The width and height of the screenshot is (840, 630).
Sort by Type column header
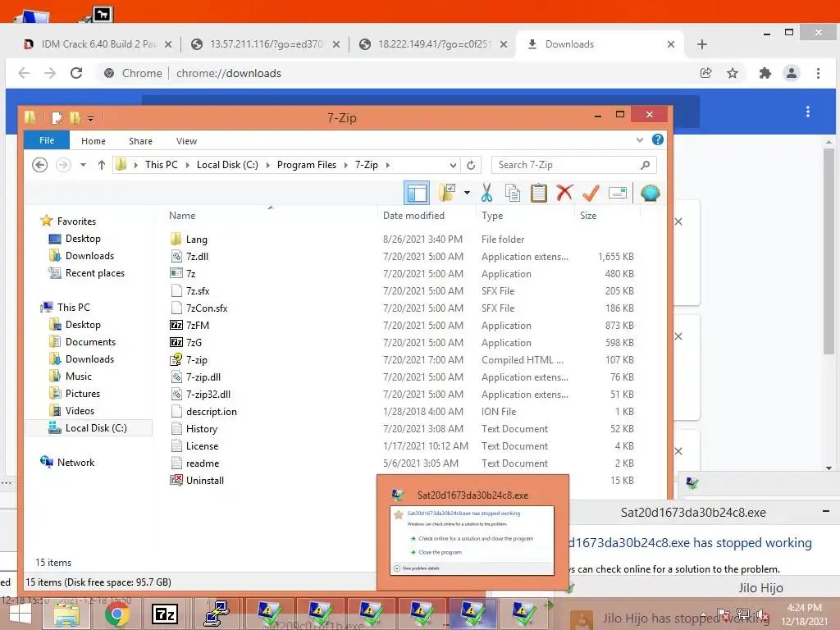coord(492,216)
